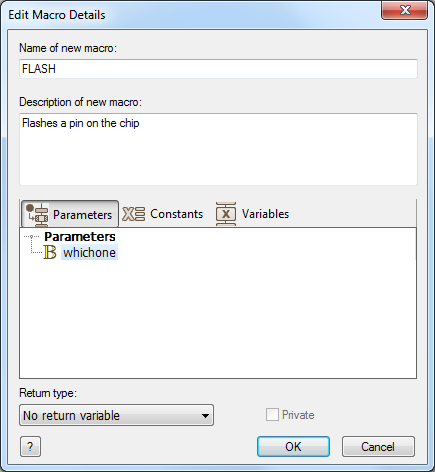
Task: Switch to the Constants tab
Action: 163,214
